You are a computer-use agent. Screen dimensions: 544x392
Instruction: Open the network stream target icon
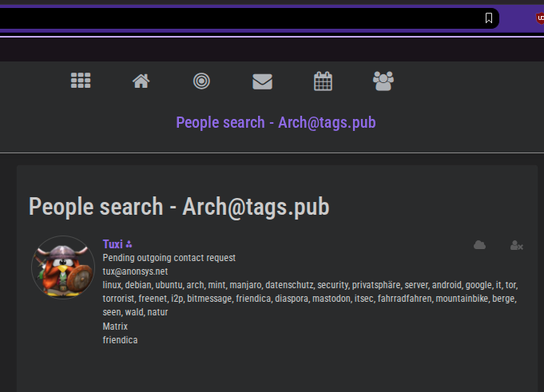click(202, 81)
